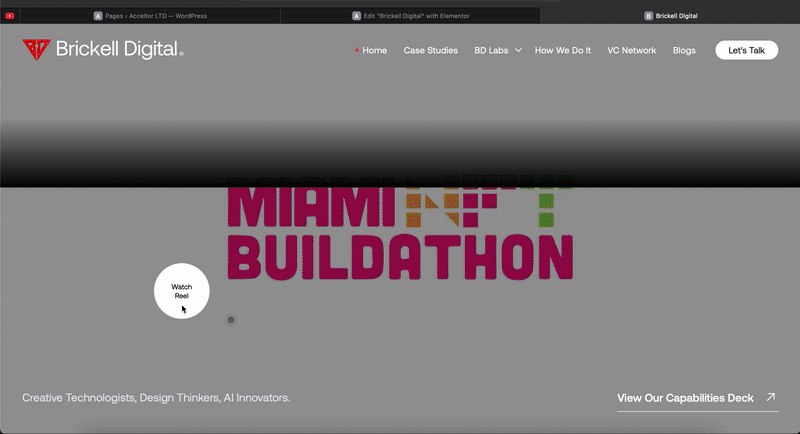The image size is (800, 434).
Task: Click the Brickell Digital tab favicon
Action: click(x=648, y=16)
